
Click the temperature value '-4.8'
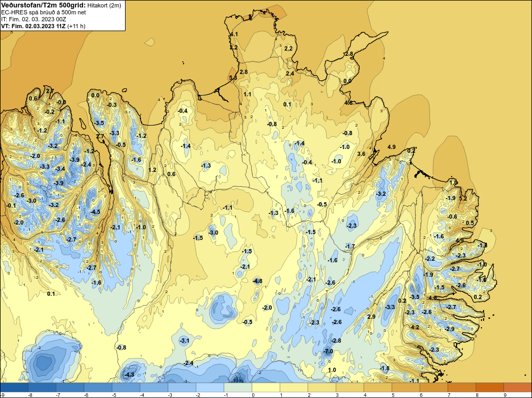(257, 281)
